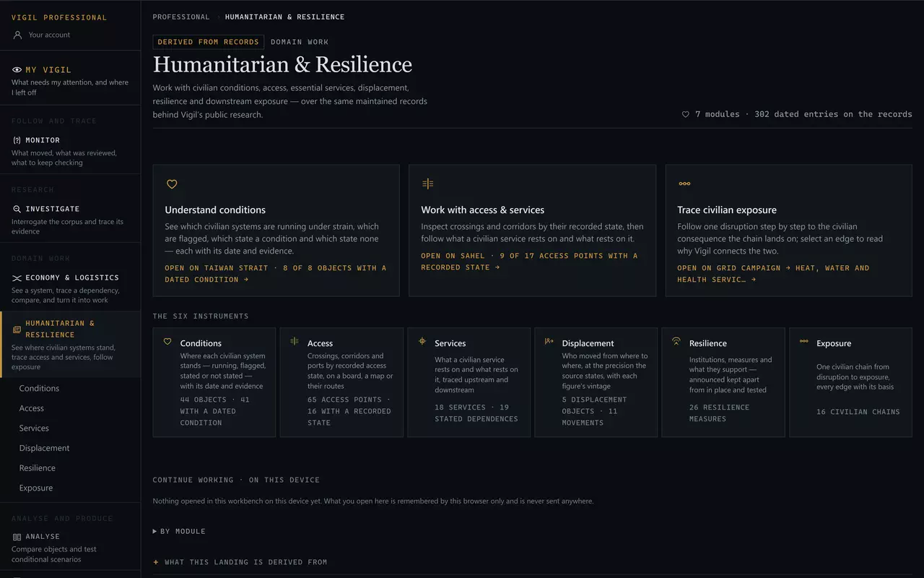Select Monitor in the sidebar
Image resolution: width=924 pixels, height=578 pixels.
[43, 140]
